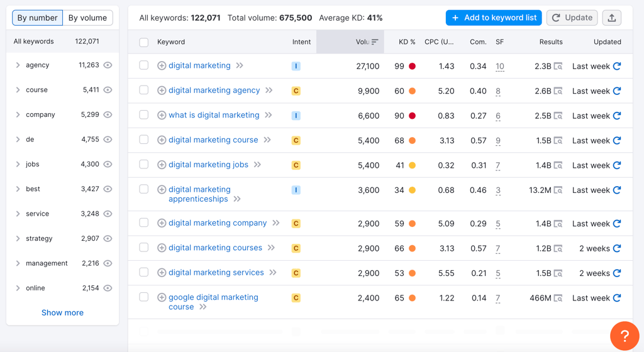Refresh metrics for digital marketing agency row
This screenshot has height=352, width=644.
[x=617, y=91]
